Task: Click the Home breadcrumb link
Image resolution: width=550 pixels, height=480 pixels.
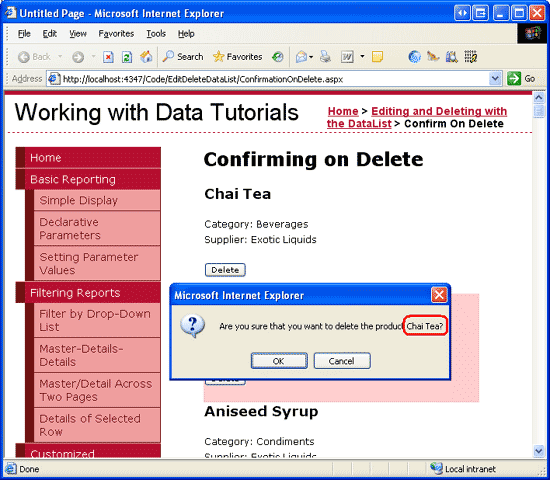Action: point(343,111)
